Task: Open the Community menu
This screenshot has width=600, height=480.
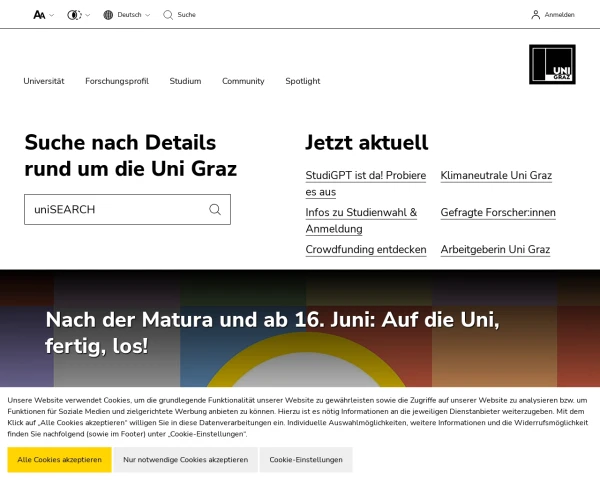Action: click(x=243, y=81)
